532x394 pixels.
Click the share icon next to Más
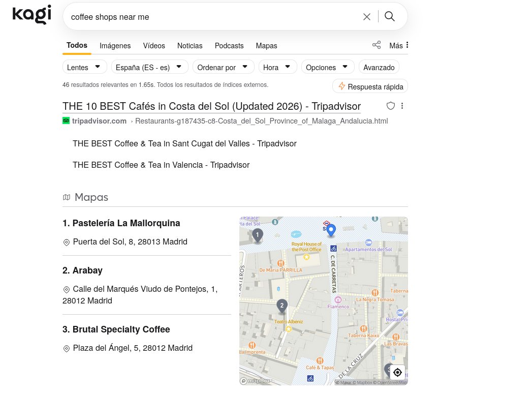tap(377, 45)
